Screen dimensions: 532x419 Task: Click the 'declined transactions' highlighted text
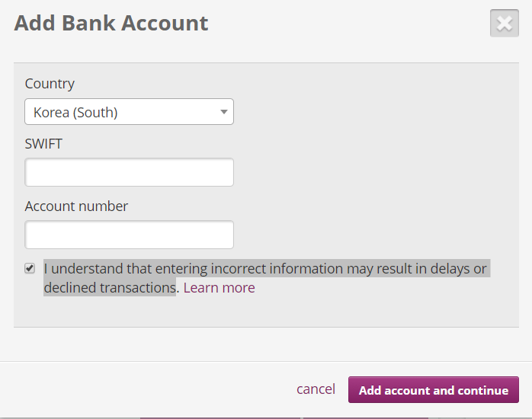coord(110,288)
